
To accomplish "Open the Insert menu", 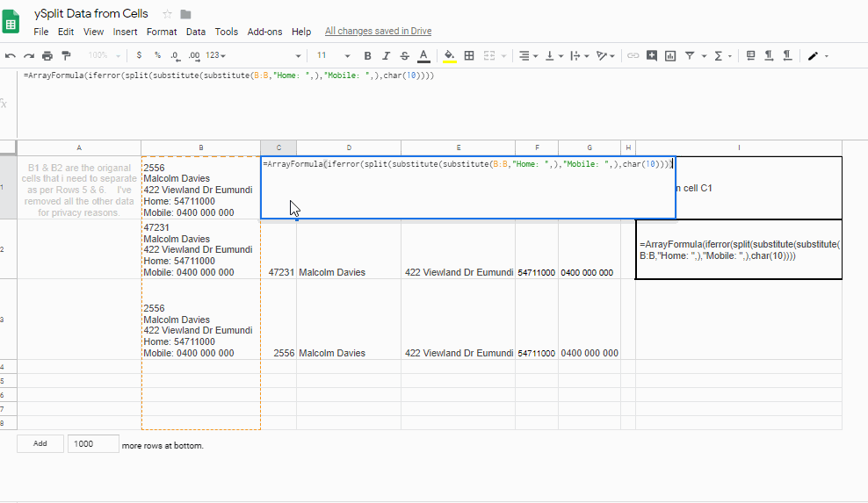I will (x=125, y=32).
